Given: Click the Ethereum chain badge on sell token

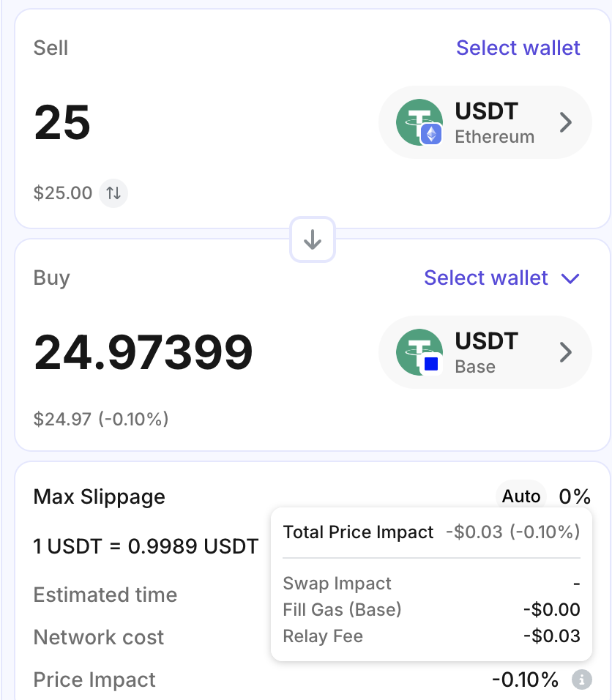Looking at the screenshot, I should (431, 134).
